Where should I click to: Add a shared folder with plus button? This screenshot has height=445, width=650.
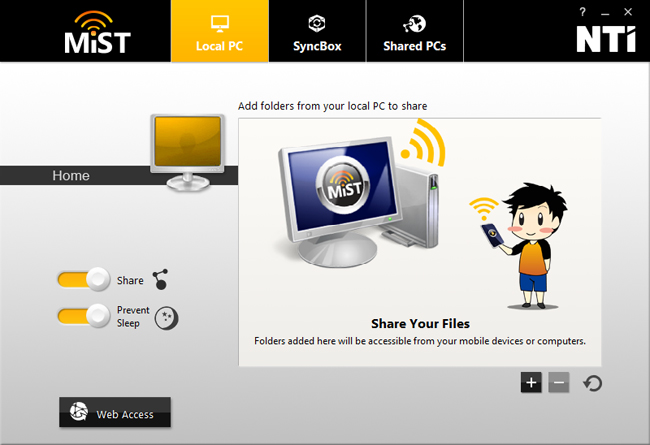pyautogui.click(x=531, y=382)
